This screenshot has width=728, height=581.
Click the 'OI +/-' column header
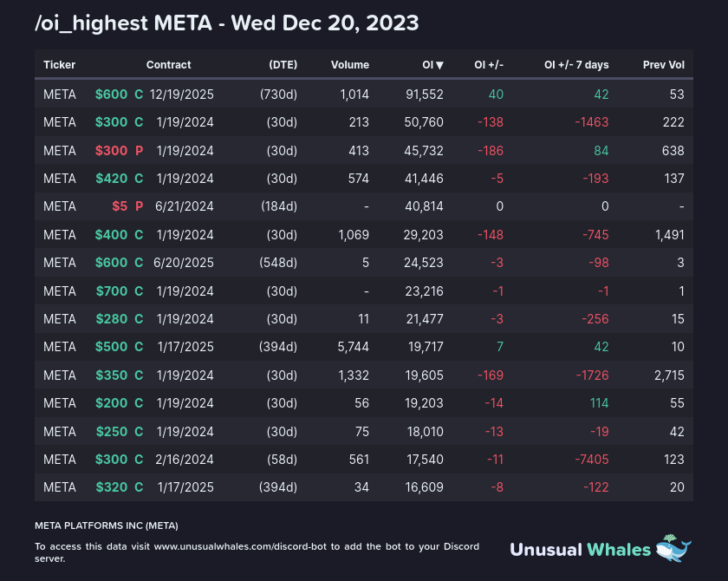489,65
